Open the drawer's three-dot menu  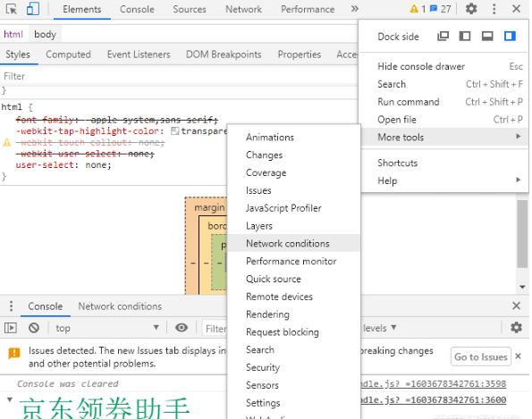coord(12,306)
